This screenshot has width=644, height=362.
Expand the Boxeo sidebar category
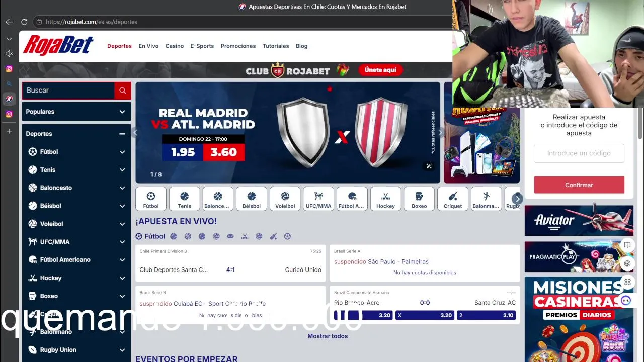(x=122, y=296)
